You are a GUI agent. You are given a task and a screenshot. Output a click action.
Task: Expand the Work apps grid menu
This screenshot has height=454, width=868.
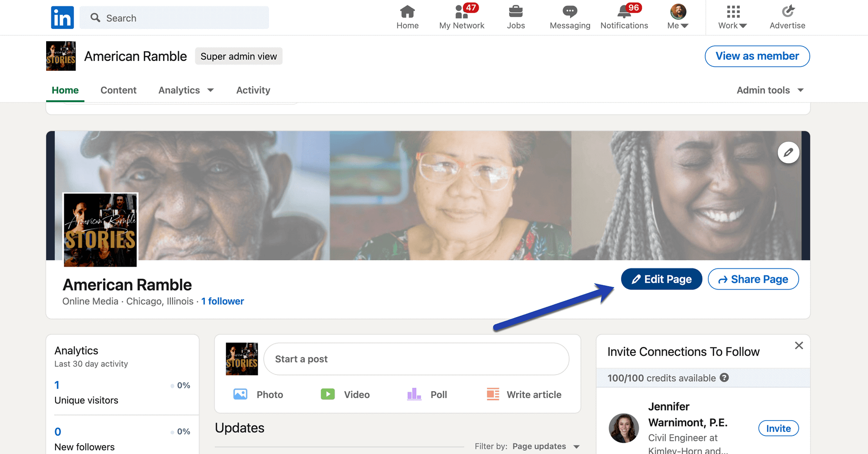pyautogui.click(x=733, y=17)
